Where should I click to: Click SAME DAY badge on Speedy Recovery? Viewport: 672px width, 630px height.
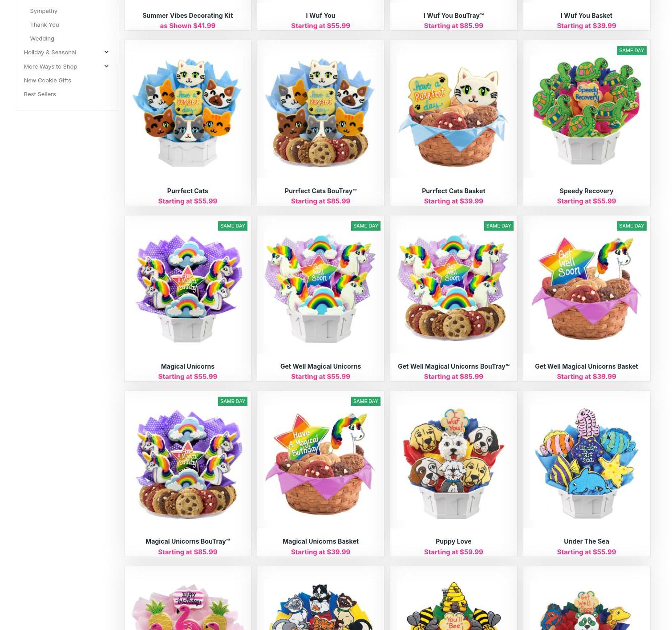(632, 50)
